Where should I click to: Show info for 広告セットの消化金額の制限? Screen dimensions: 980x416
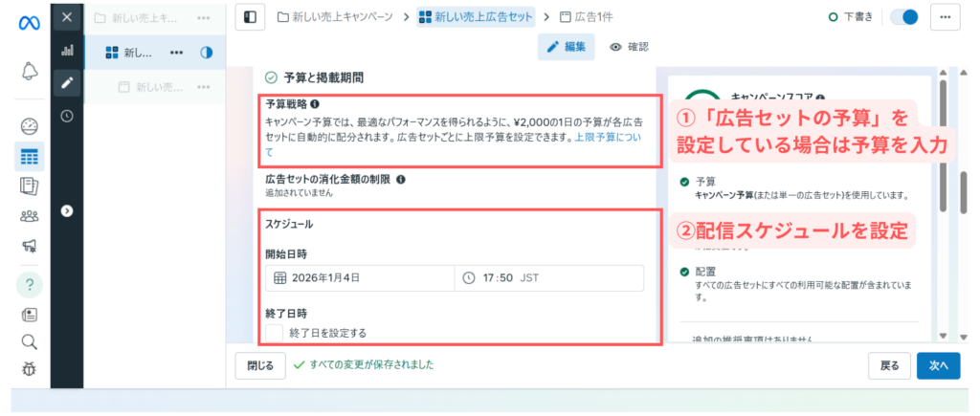pyautogui.click(x=401, y=179)
